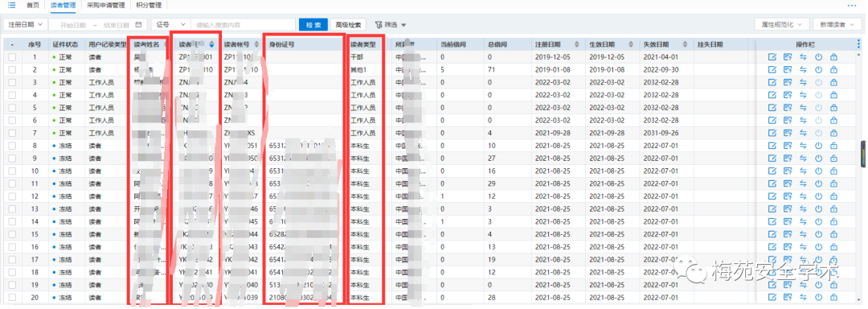The width and height of the screenshot is (868, 309).
Task: Edit the reader in row 3
Action: (x=772, y=83)
